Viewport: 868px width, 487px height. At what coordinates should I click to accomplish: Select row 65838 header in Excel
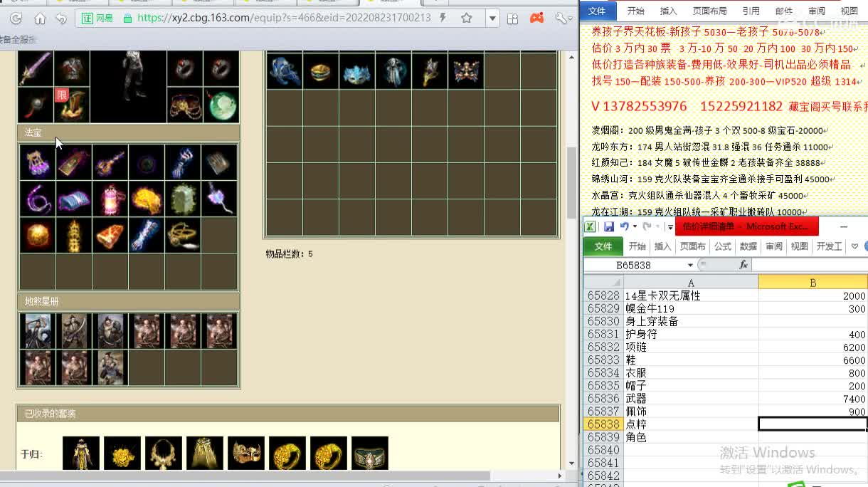pyautogui.click(x=603, y=424)
